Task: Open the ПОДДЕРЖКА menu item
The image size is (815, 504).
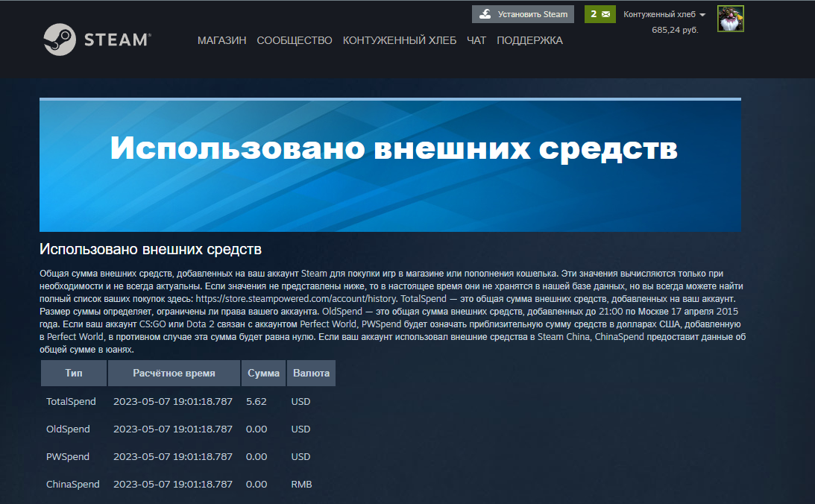Action: (529, 40)
